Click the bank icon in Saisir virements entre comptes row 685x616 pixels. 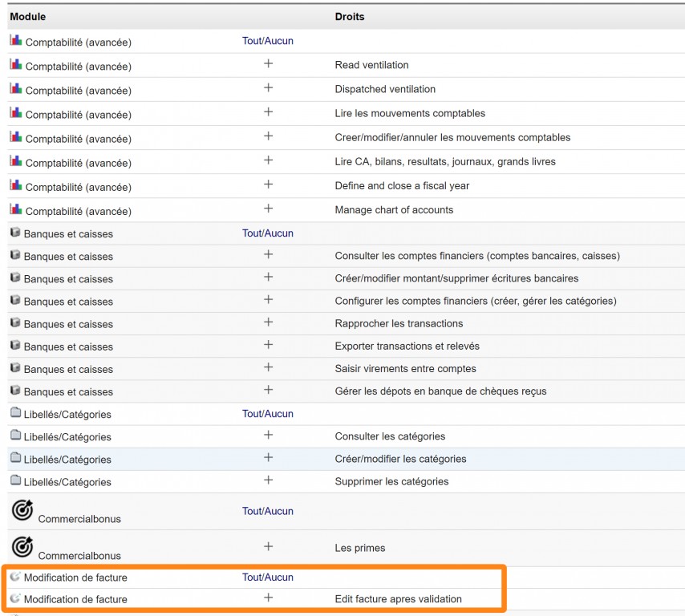coord(15,368)
